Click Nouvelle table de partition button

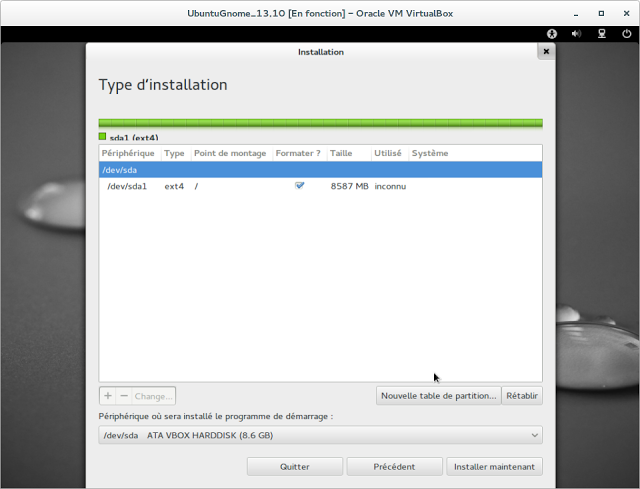[438, 396]
